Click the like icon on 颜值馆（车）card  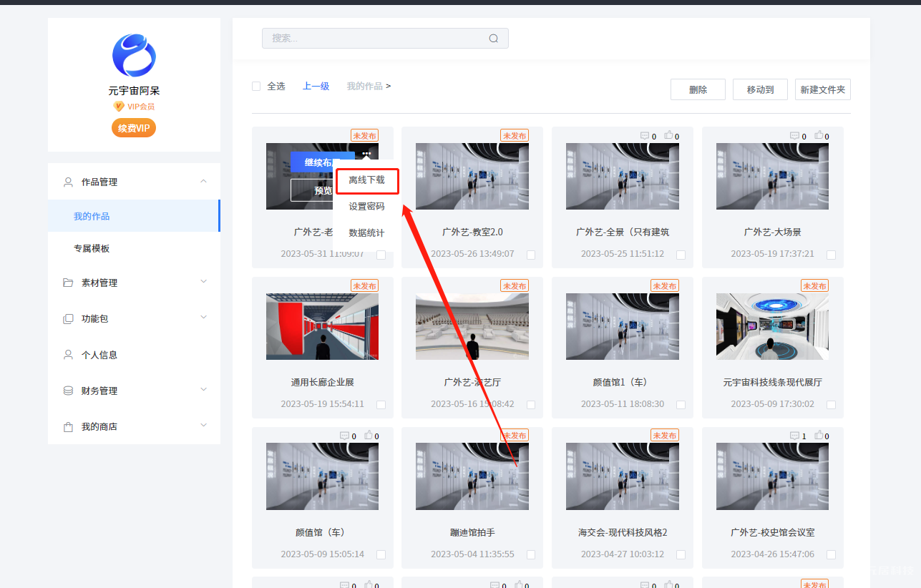click(369, 435)
